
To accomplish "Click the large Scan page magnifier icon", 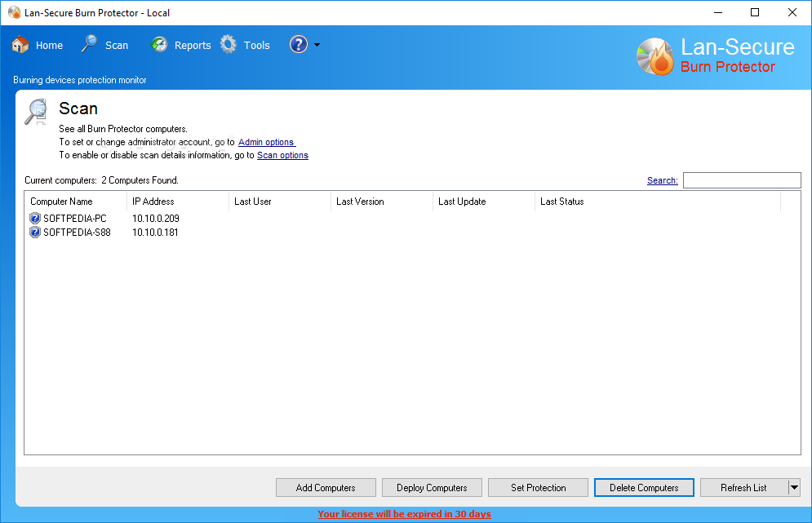I will [36, 112].
